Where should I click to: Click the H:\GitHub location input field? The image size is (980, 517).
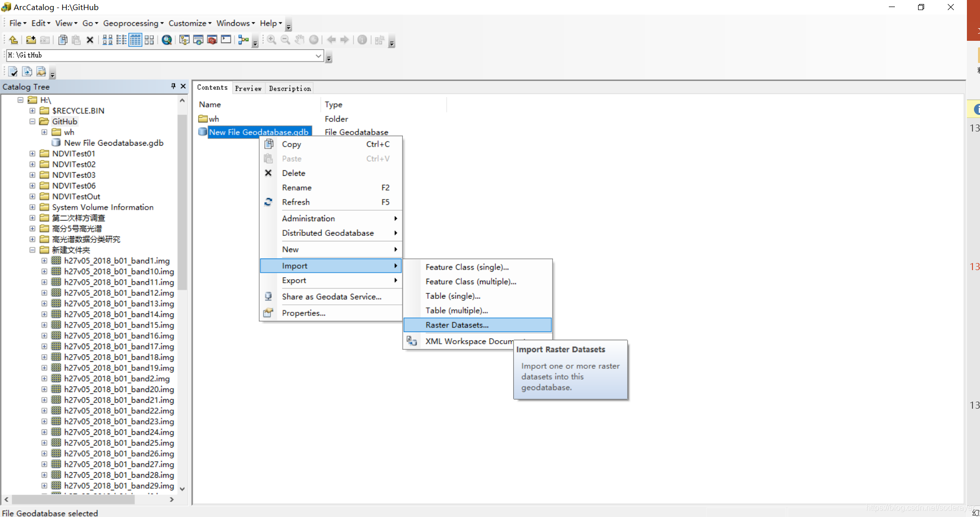(161, 55)
